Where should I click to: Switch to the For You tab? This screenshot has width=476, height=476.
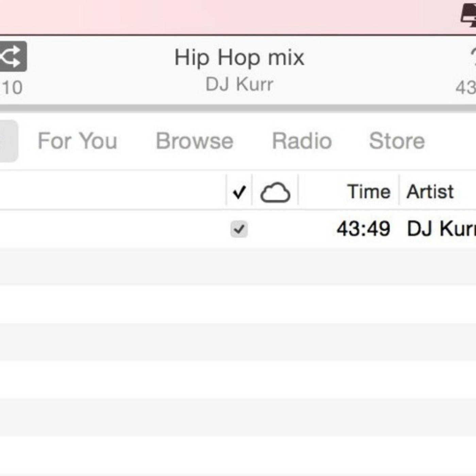coord(77,141)
